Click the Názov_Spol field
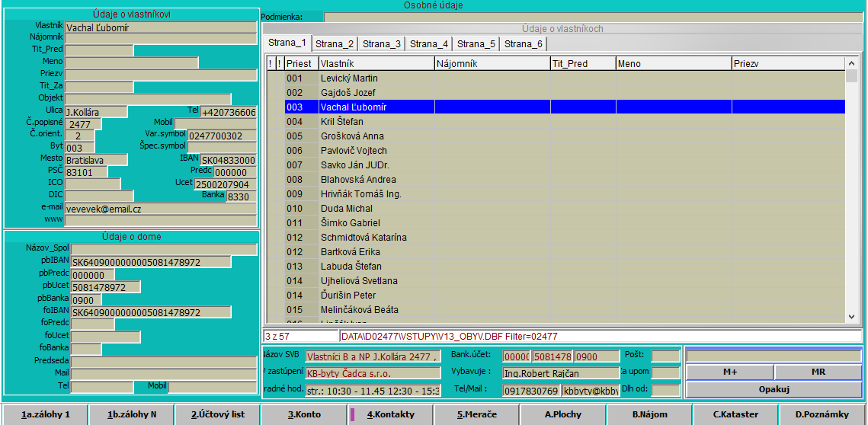The height and width of the screenshot is (425, 868). pos(164,249)
